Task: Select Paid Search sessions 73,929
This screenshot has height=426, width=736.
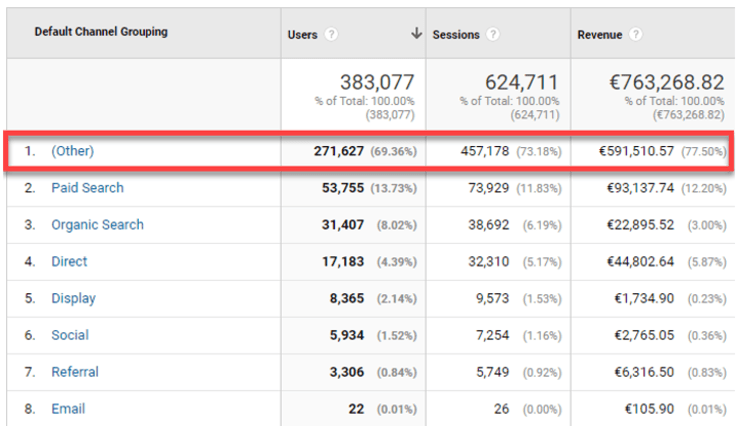Action: coord(489,188)
